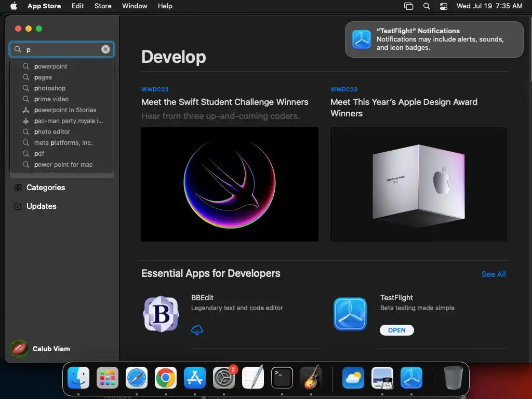The image size is (532, 399).
Task: Open pac-man party royale suggestion
Action: pyautogui.click(x=62, y=121)
